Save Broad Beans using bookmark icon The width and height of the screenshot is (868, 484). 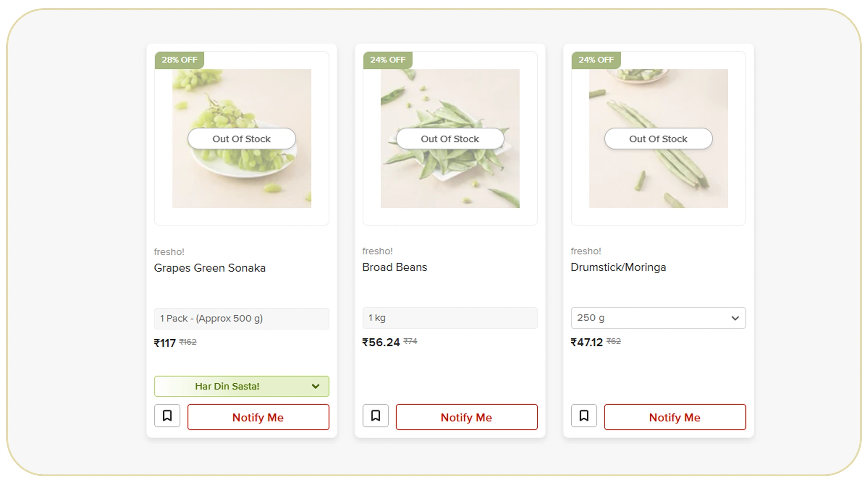pyautogui.click(x=376, y=416)
